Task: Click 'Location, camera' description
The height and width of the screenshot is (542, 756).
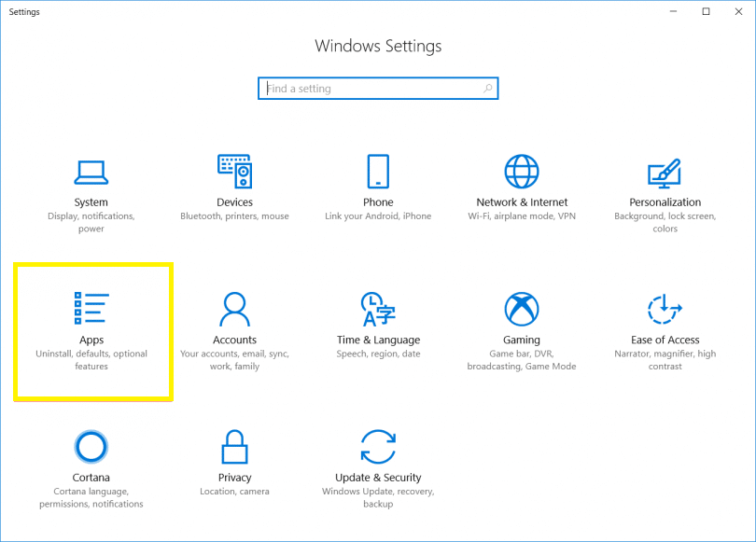Action: (x=234, y=492)
